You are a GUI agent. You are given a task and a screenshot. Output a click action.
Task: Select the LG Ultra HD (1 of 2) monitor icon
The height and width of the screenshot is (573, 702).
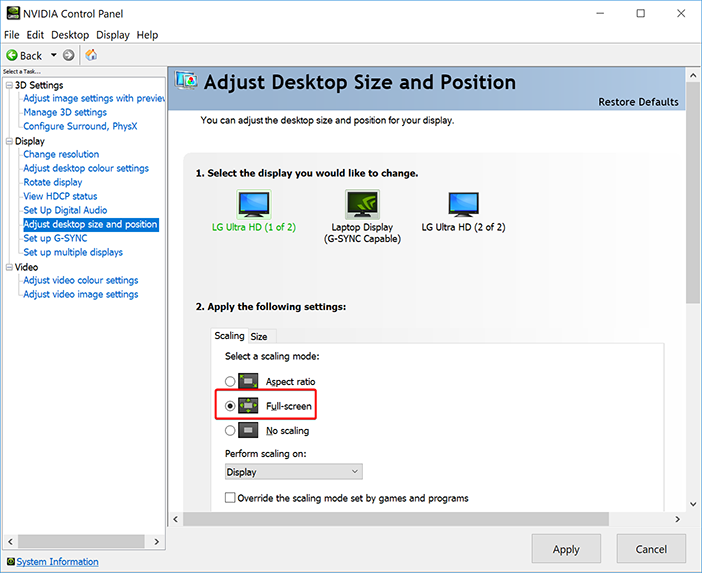pos(254,204)
